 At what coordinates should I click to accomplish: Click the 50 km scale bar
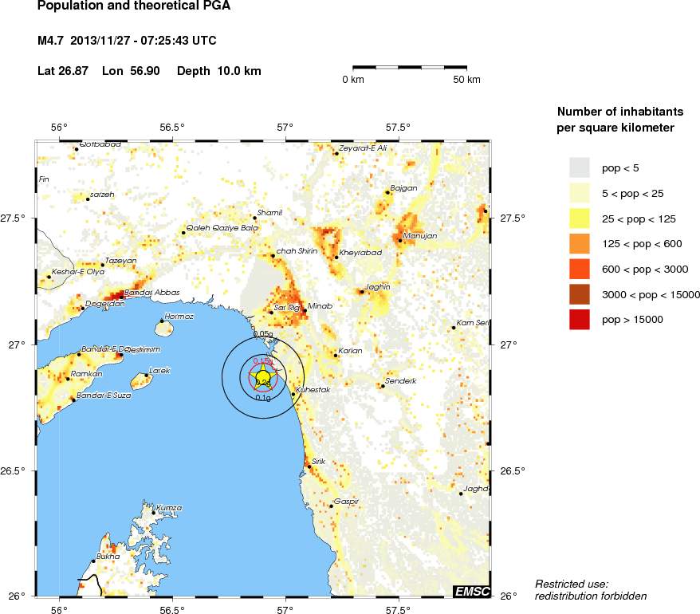pos(410,69)
